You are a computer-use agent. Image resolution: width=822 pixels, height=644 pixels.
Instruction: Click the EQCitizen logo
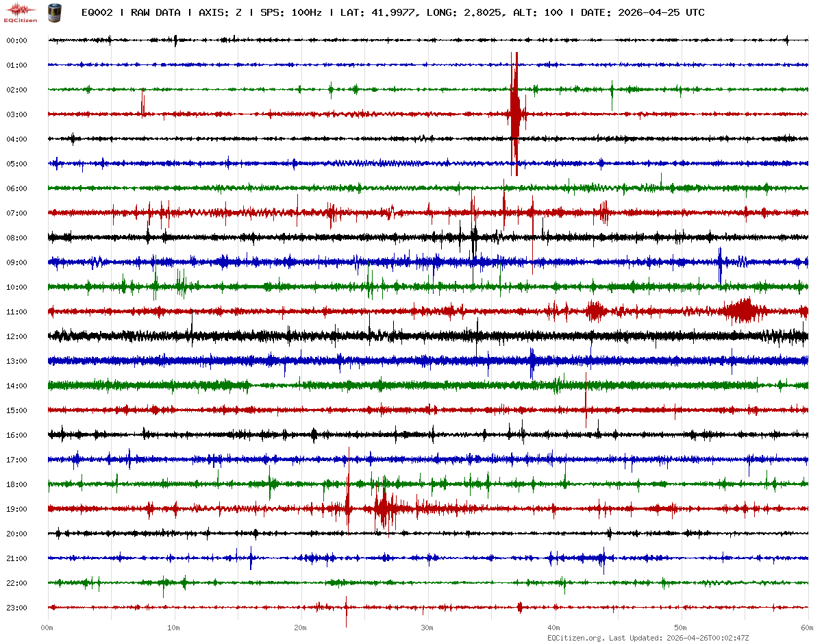[x=21, y=12]
